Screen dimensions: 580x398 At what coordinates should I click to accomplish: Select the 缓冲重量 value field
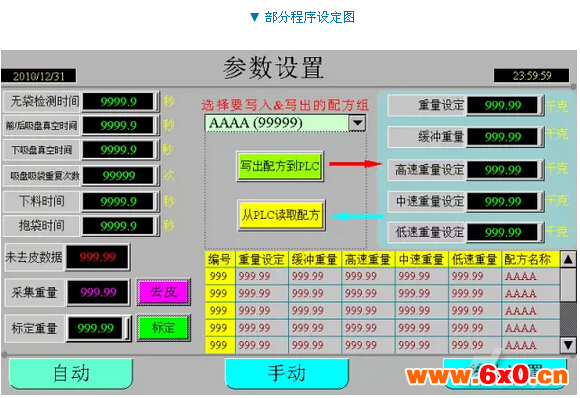502,137
